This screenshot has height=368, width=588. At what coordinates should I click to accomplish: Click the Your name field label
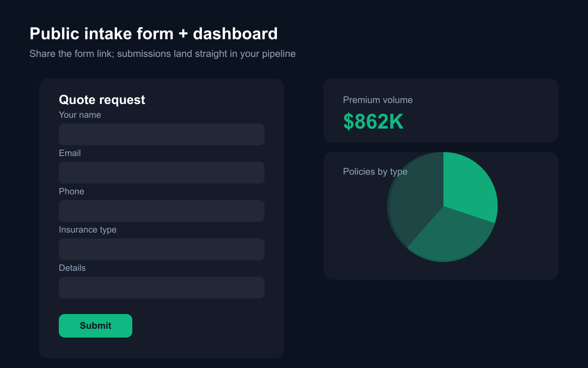tap(80, 115)
